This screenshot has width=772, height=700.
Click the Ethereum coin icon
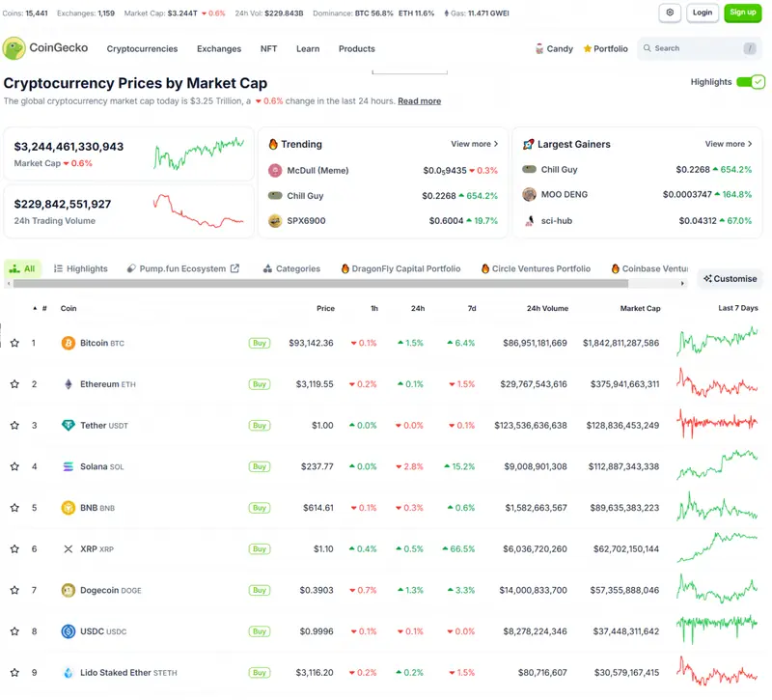pyautogui.click(x=68, y=384)
